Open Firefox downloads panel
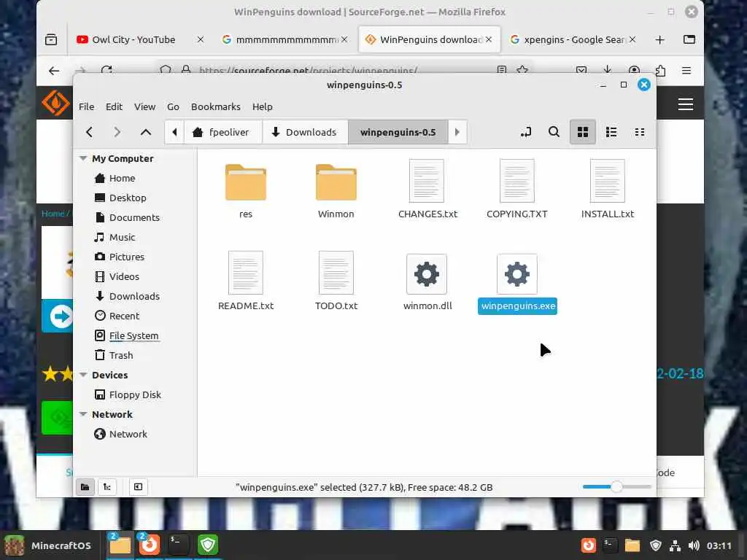The width and height of the screenshot is (747, 560). (607, 70)
